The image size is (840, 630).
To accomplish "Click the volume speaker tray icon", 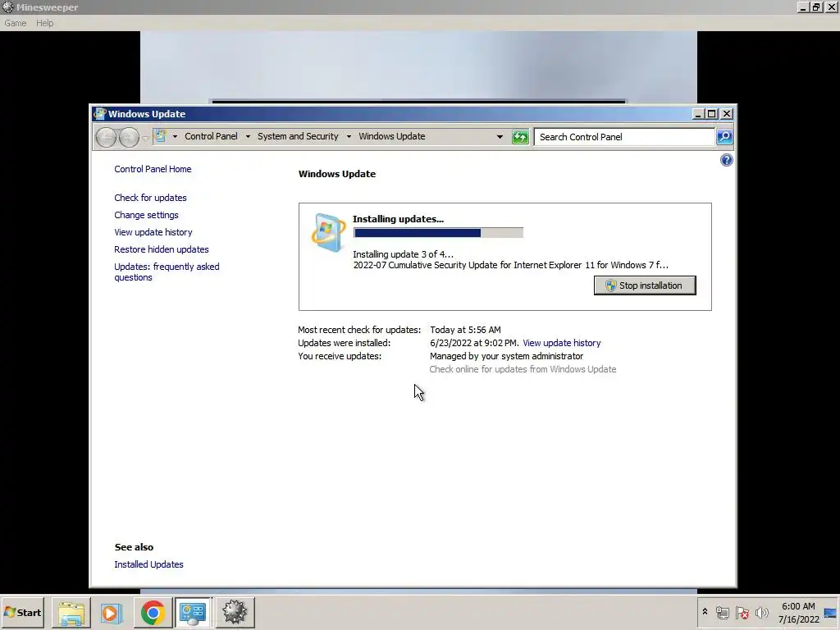I will (x=761, y=613).
